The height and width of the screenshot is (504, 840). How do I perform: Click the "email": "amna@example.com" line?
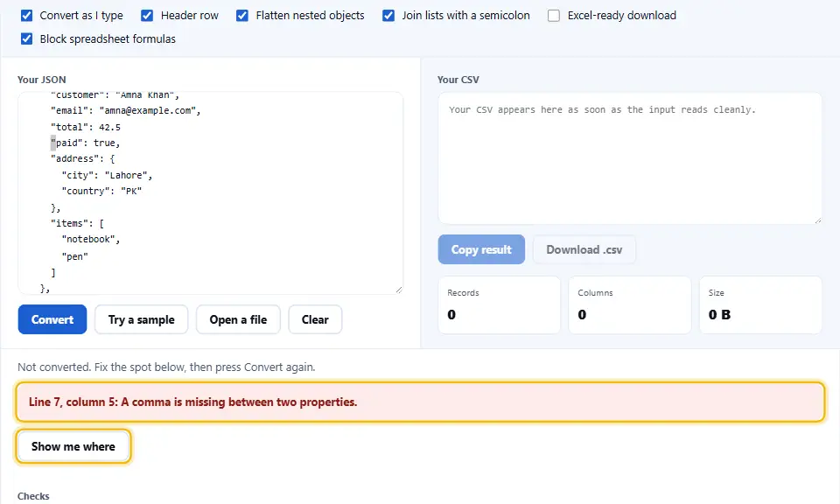125,111
